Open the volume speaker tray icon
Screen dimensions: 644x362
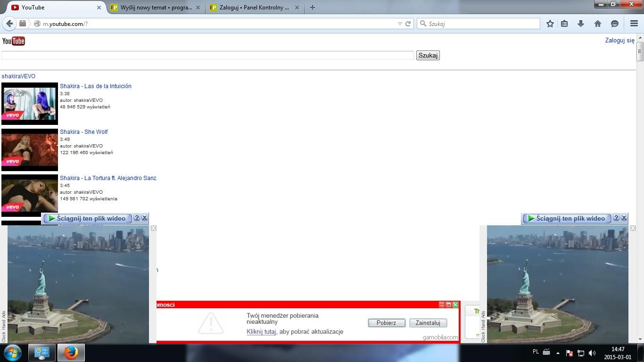tap(592, 353)
